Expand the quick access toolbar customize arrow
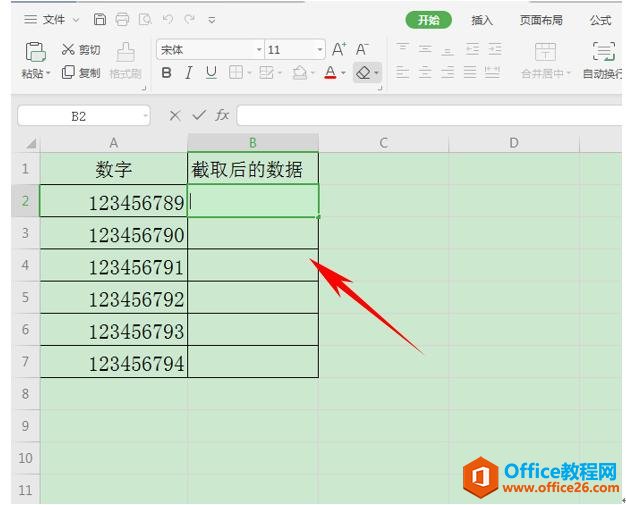 click(212, 20)
